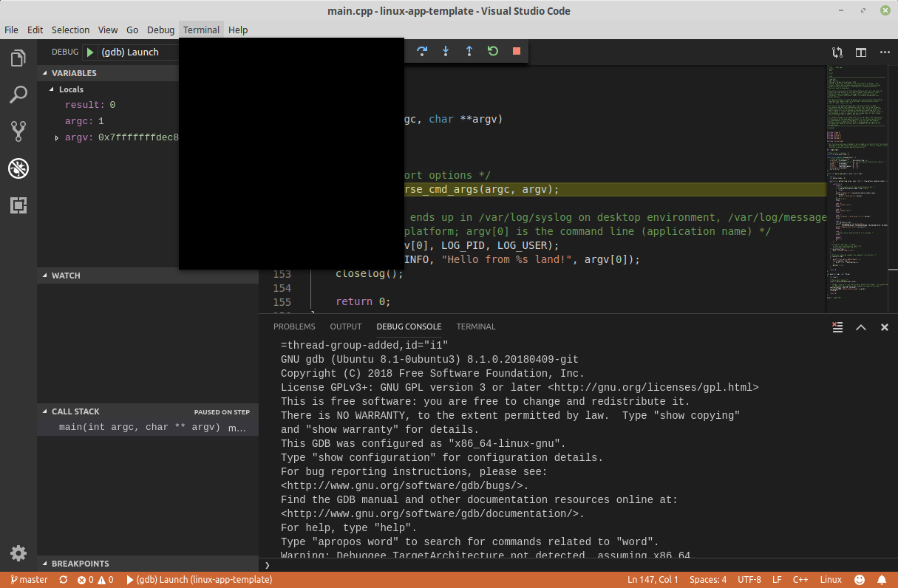Viewport: 898px width, 588px height.
Task: Click the Step Into debug icon
Action: coord(445,51)
